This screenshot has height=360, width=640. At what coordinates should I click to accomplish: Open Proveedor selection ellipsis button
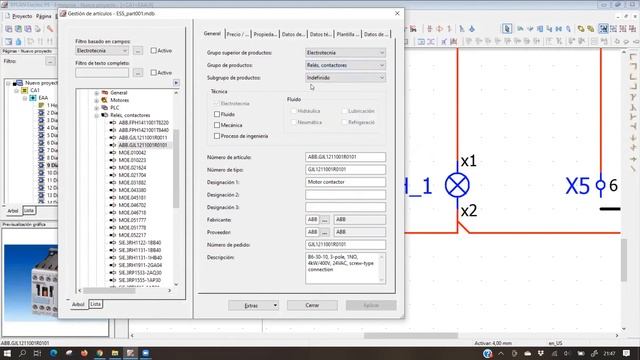click(324, 232)
